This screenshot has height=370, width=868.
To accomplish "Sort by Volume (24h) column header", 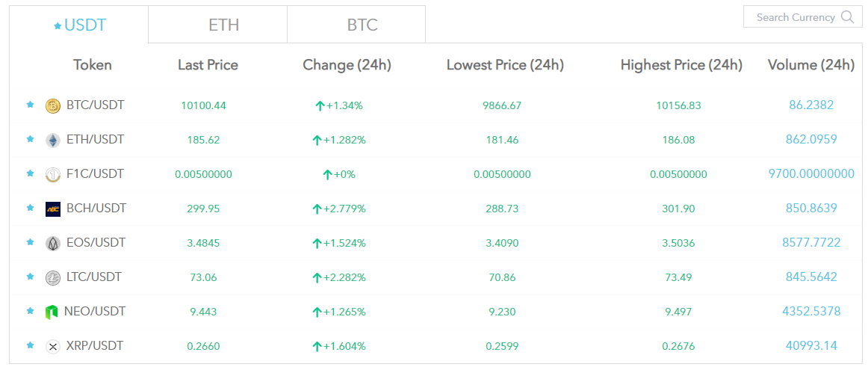I will coord(810,65).
